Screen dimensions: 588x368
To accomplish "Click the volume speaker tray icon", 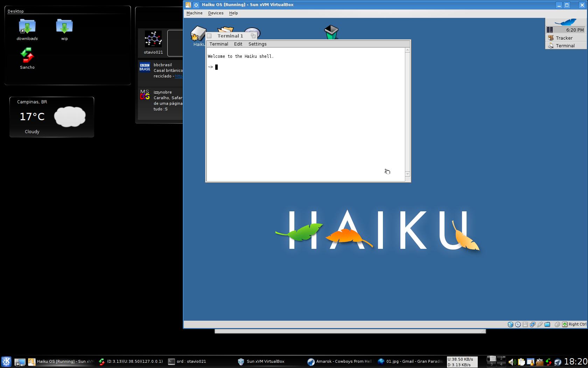I will tap(512, 362).
